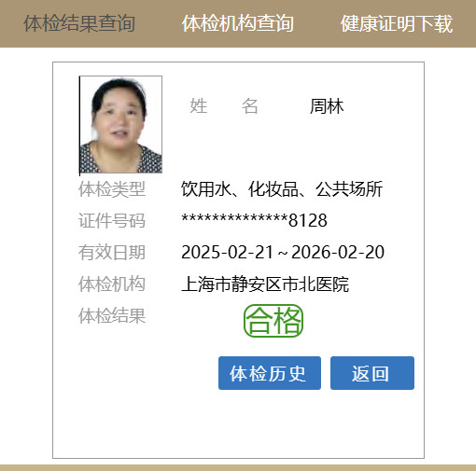Click the 体检机构 label

point(112,284)
